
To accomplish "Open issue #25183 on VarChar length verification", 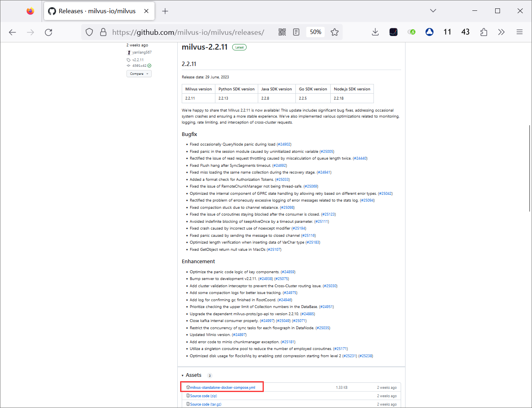I will (x=313, y=242).
